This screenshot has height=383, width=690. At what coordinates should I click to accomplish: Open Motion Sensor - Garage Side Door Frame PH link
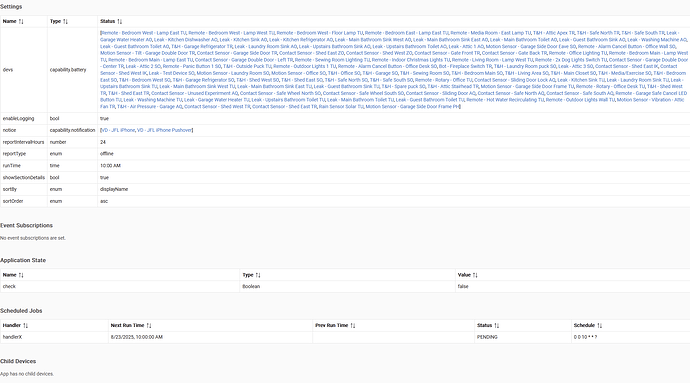point(412,107)
